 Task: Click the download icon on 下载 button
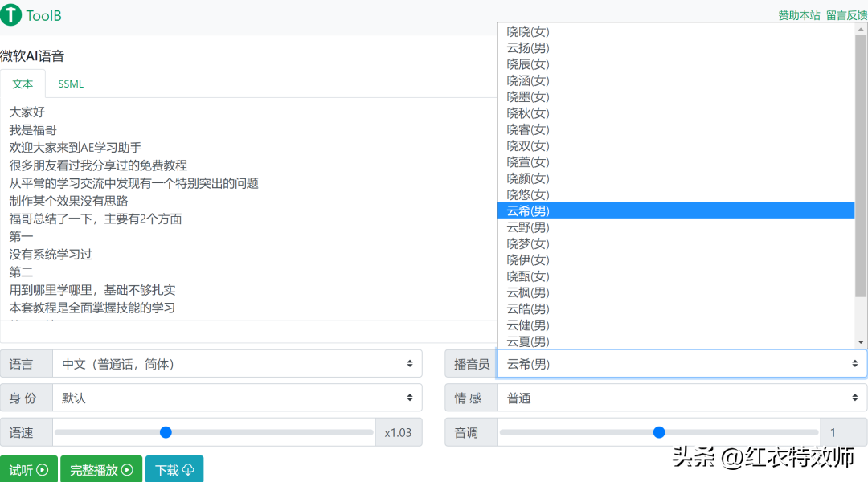pos(186,469)
